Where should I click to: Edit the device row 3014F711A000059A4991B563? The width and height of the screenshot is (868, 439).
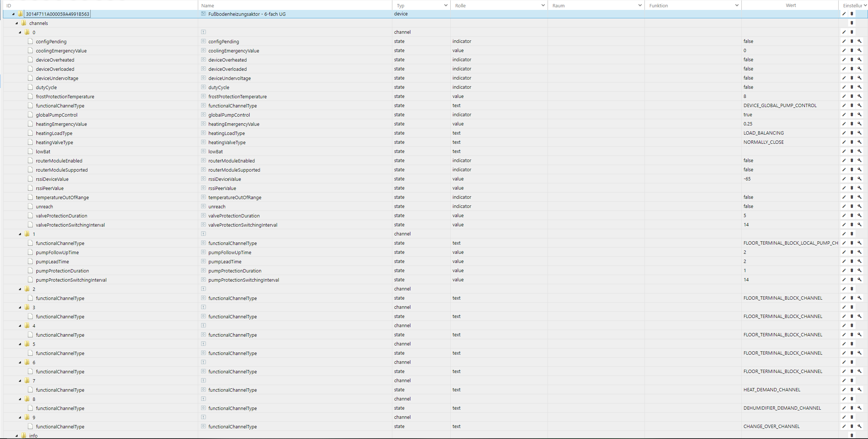(844, 14)
